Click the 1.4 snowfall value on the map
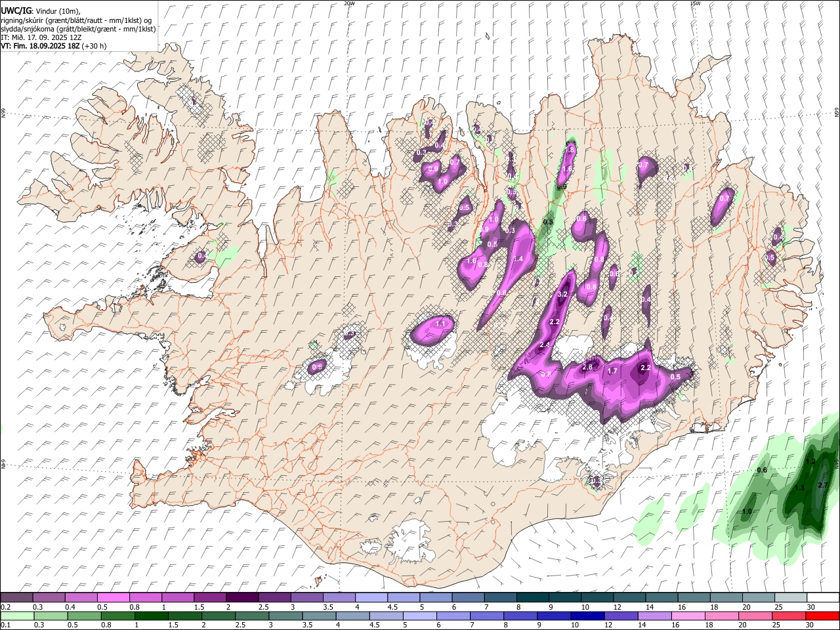Image resolution: width=840 pixels, height=630 pixels. click(518, 259)
